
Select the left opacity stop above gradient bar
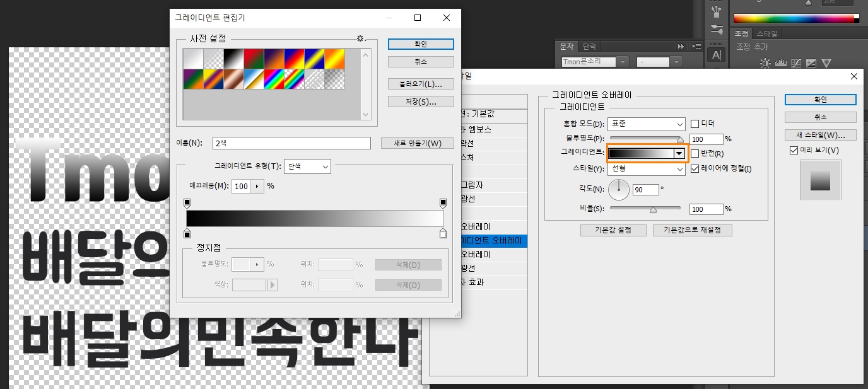[187, 204]
